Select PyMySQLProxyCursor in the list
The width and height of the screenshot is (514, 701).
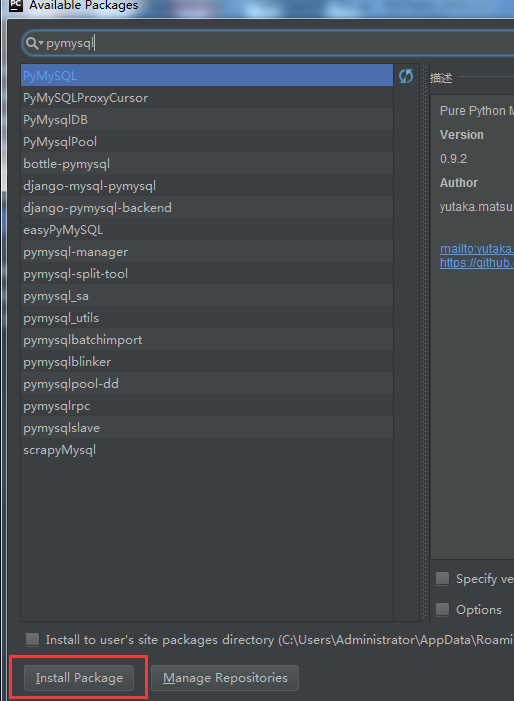tap(207, 97)
